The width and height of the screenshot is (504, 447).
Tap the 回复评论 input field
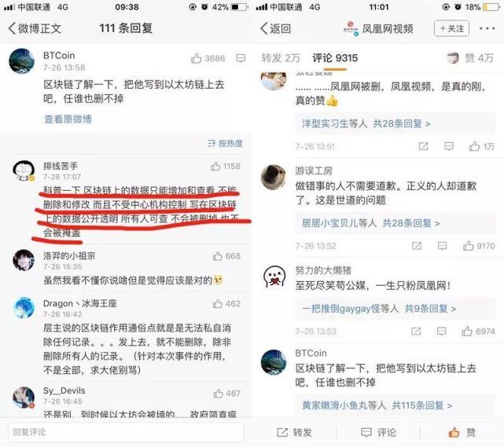click(x=126, y=432)
